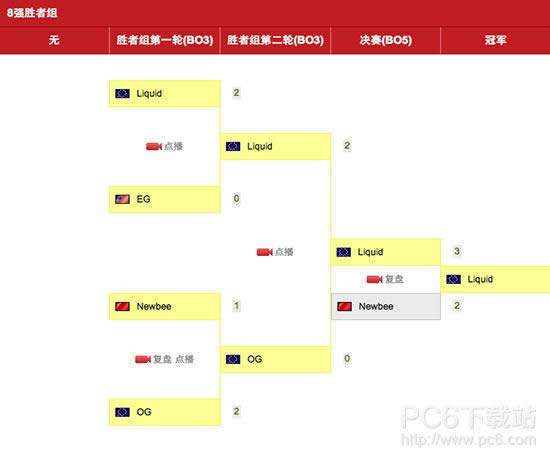550x450 pixels.
Task: Click EU flag beside first-round Liquid
Action: pyautogui.click(x=122, y=93)
